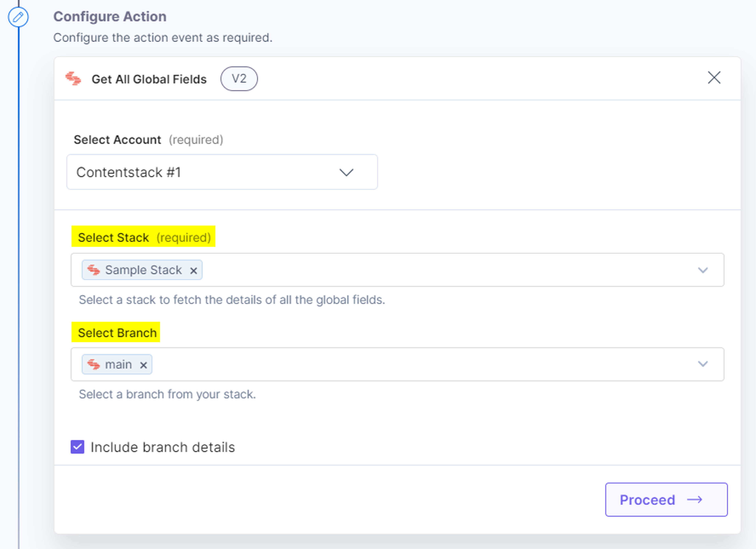Expand the Select Stack dropdown arrow
This screenshot has width=756, height=549.
pyautogui.click(x=703, y=270)
